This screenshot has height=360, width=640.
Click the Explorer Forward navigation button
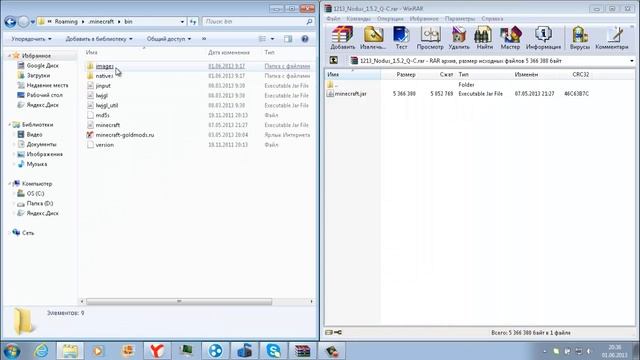(24, 22)
